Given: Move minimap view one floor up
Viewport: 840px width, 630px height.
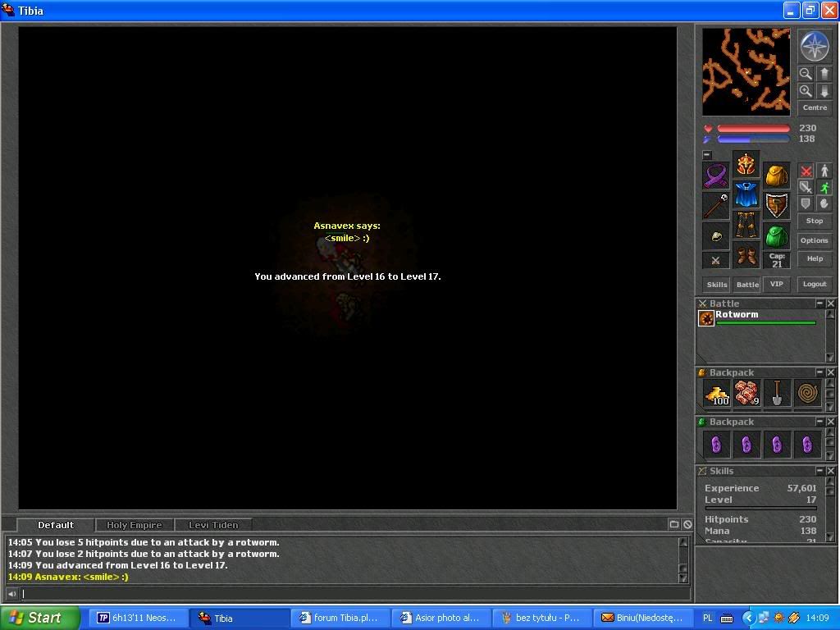Looking at the screenshot, I should coord(824,73).
